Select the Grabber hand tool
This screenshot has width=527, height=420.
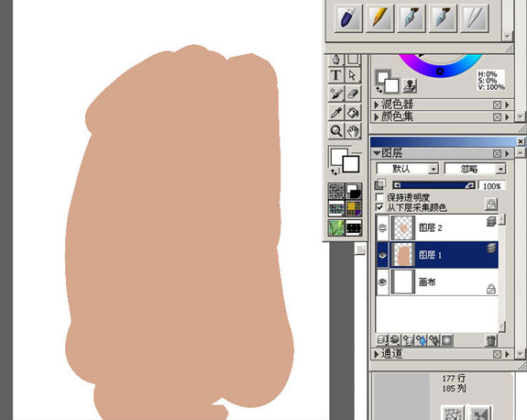pos(353,131)
